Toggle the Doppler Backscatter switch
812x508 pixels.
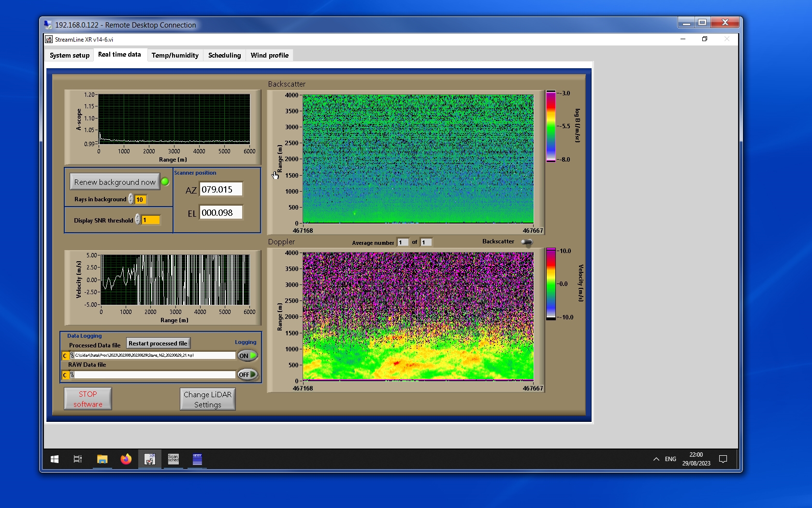click(x=527, y=242)
